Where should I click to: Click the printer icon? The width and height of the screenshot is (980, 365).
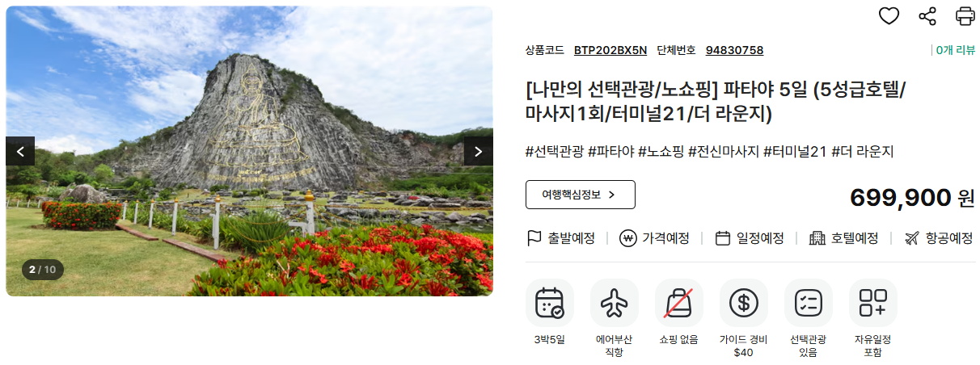click(965, 16)
